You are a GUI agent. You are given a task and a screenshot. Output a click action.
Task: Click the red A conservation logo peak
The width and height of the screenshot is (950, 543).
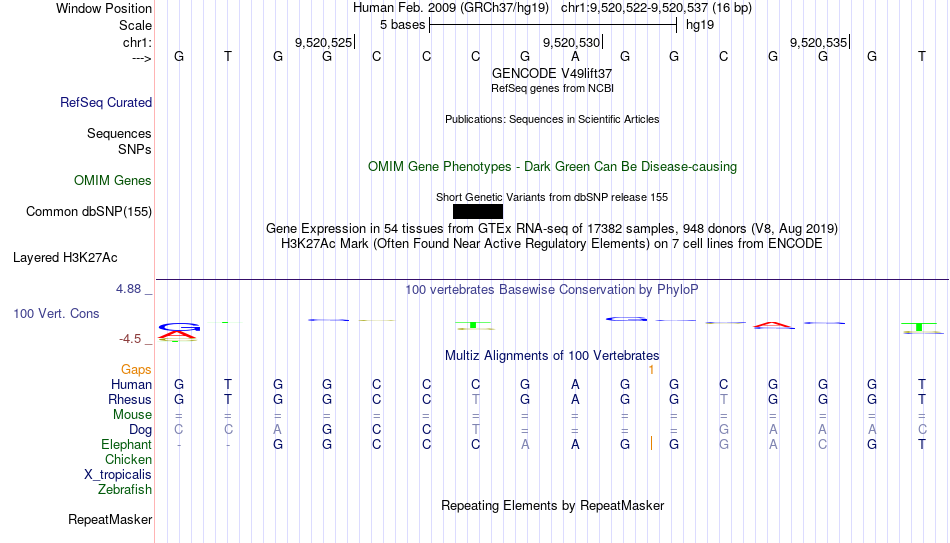pyautogui.click(x=774, y=325)
